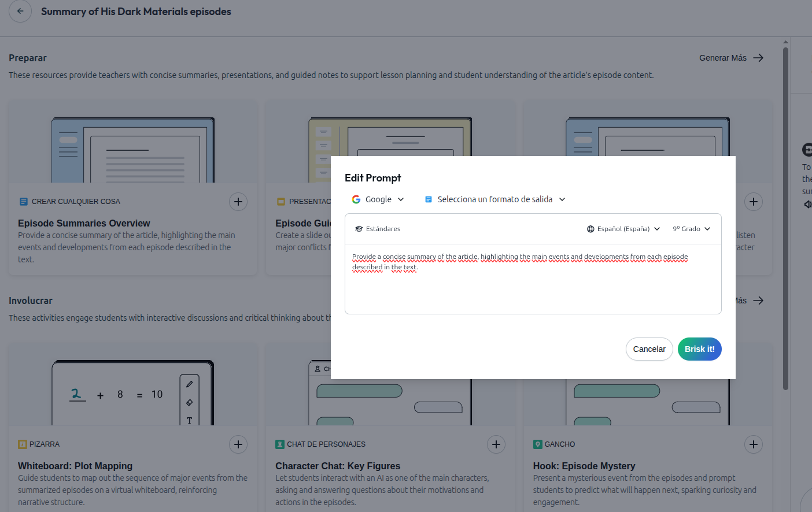
Task: Add the Episode Summaries Overview resource with plus
Action: tap(238, 202)
